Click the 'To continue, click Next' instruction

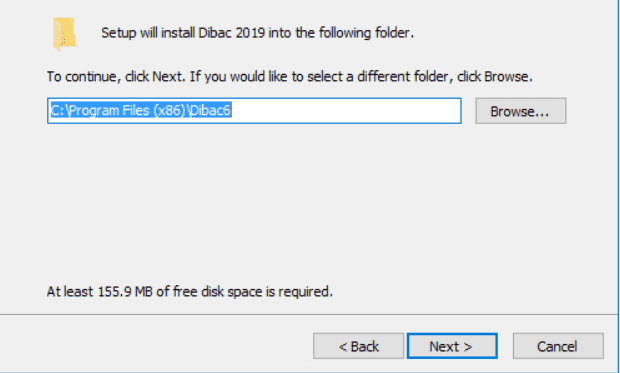click(116, 76)
